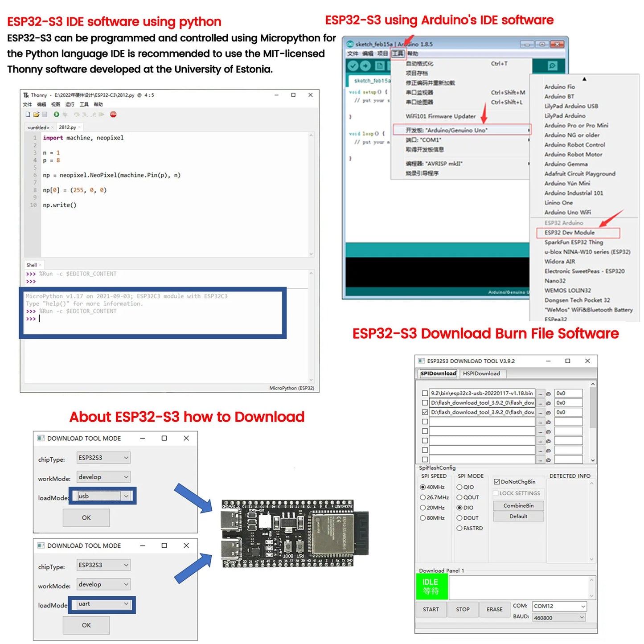The image size is (644, 644).
Task: Open the loadMode dropdown showing usb
Action: [125, 496]
